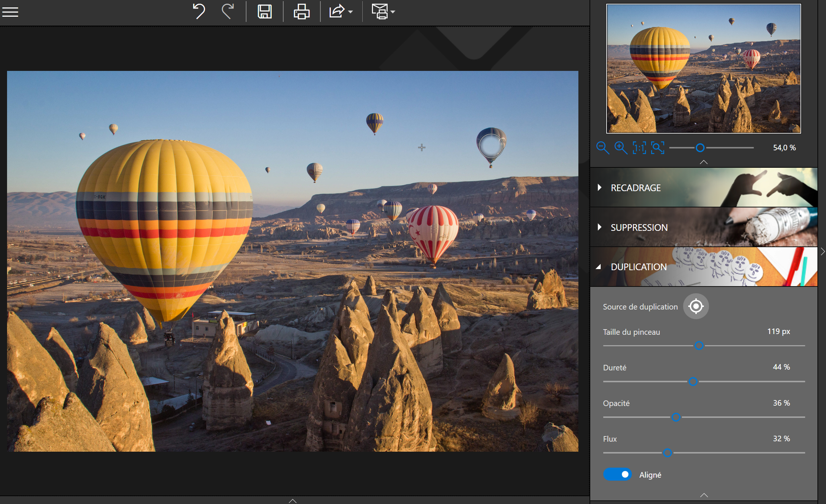
Task: Open the hamburger main menu
Action: (x=10, y=12)
